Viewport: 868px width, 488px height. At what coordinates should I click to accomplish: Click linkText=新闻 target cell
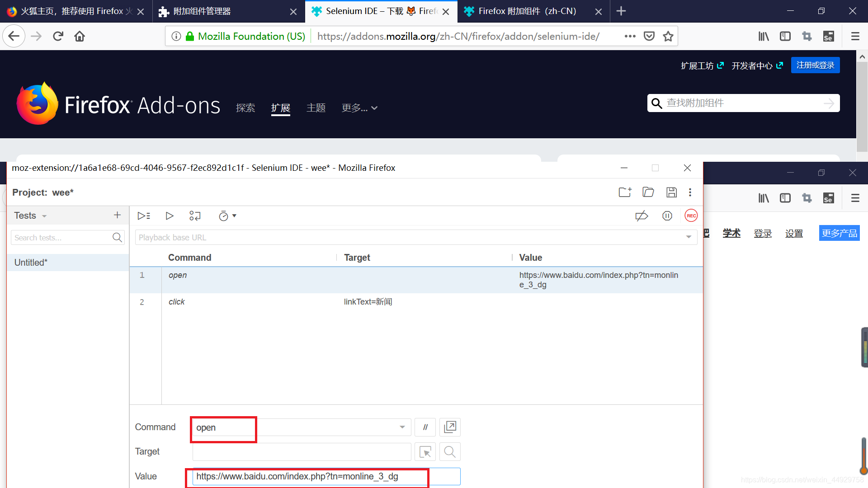pos(368,302)
